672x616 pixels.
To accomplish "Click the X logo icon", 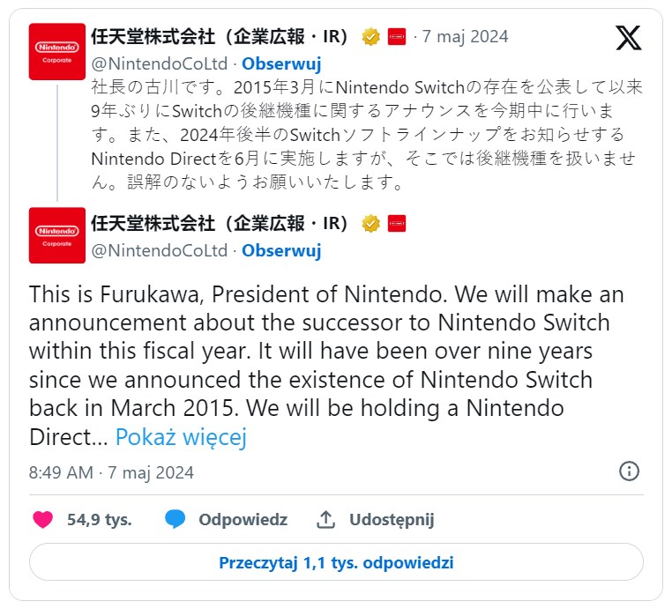I will (x=629, y=38).
